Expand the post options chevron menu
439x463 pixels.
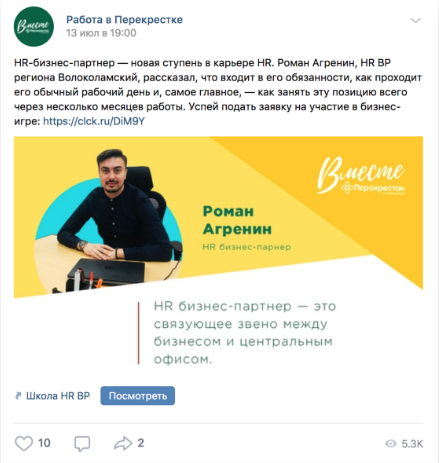click(x=415, y=21)
